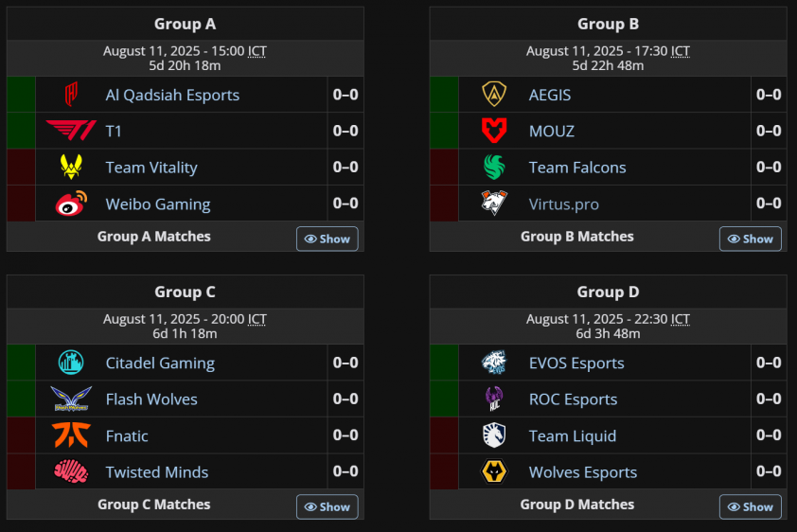Open EVOS Esports team link
The width and height of the screenshot is (797, 532).
pos(576,364)
